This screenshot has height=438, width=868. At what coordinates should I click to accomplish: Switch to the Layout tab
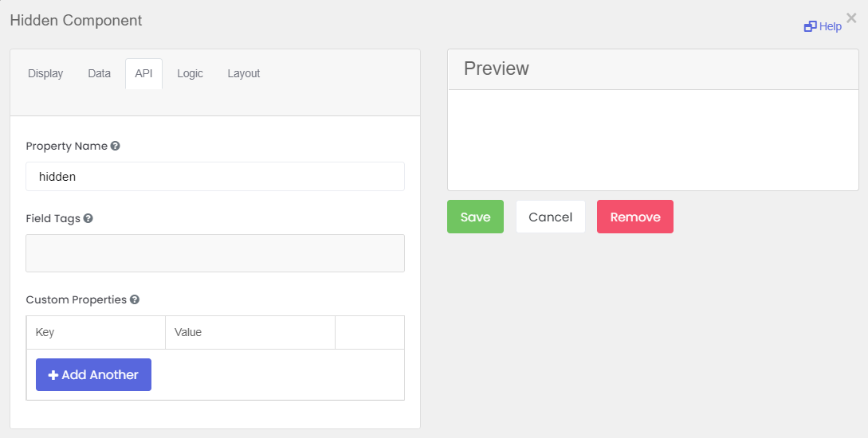click(244, 73)
